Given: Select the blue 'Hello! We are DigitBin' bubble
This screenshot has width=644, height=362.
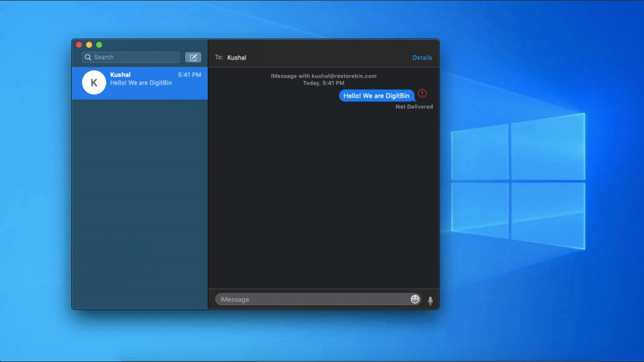Looking at the screenshot, I should click(x=376, y=95).
